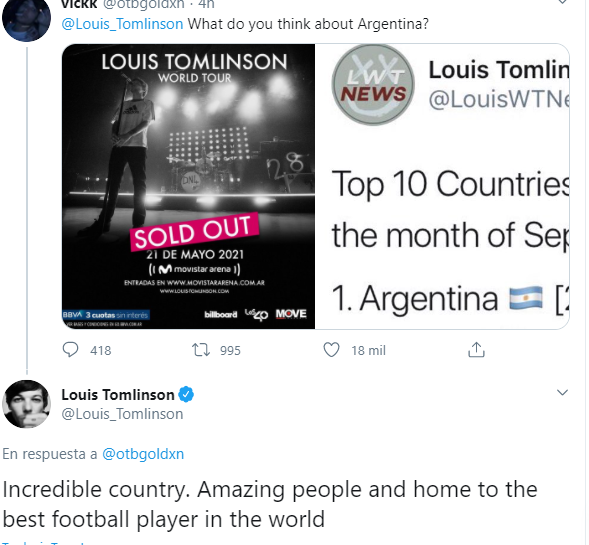The height and width of the screenshot is (545, 589).
Task: View the 418 replies count
Action: coord(101,350)
